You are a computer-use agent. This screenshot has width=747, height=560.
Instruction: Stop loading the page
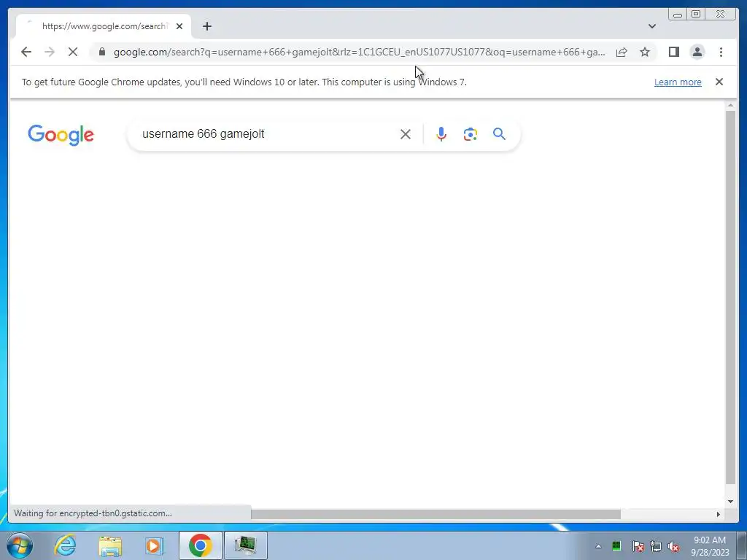coord(73,52)
